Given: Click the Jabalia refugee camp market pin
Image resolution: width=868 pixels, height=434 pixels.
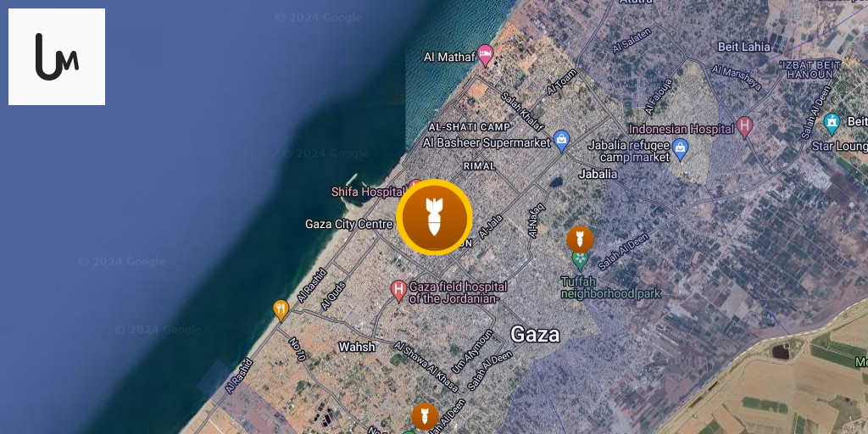Looking at the screenshot, I should click(x=680, y=149).
